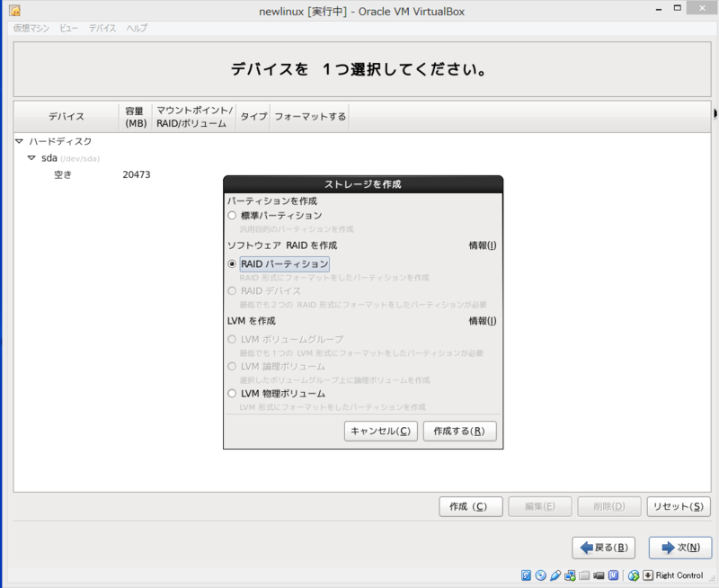This screenshot has width=719, height=588.
Task: Click the keyboard capture arrow icon
Action: coord(648,575)
